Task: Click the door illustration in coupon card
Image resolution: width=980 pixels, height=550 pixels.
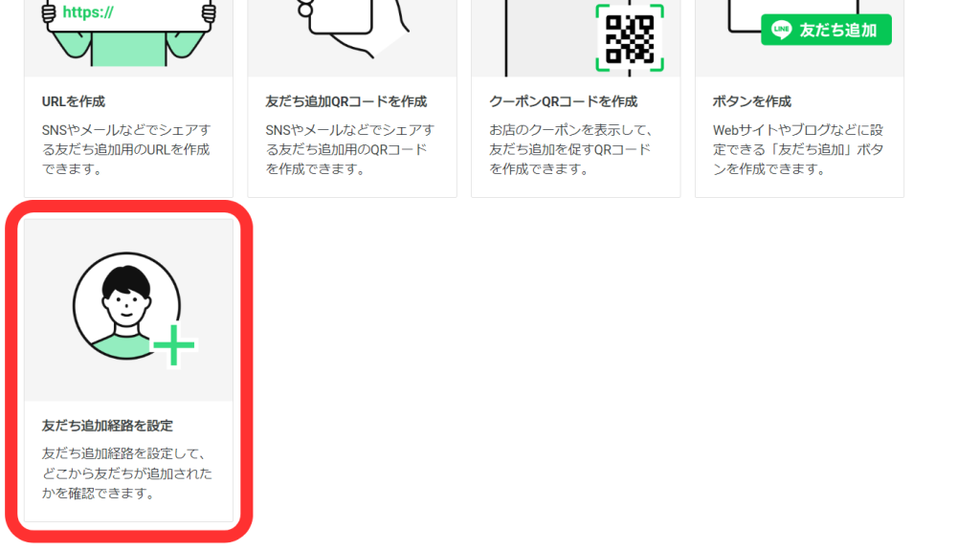Action: 550,37
